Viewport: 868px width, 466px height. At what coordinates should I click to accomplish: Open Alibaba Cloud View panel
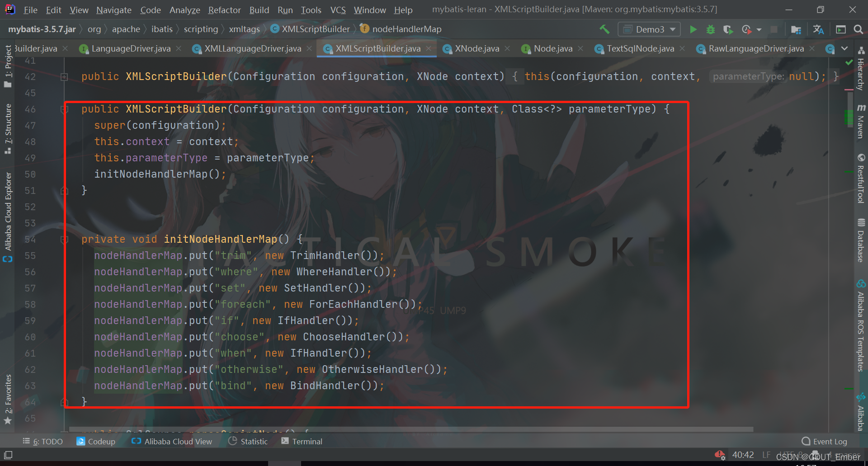(x=171, y=442)
